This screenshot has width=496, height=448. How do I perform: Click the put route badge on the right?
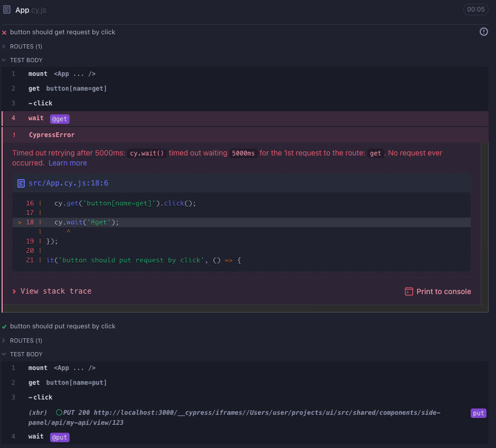[478, 413]
